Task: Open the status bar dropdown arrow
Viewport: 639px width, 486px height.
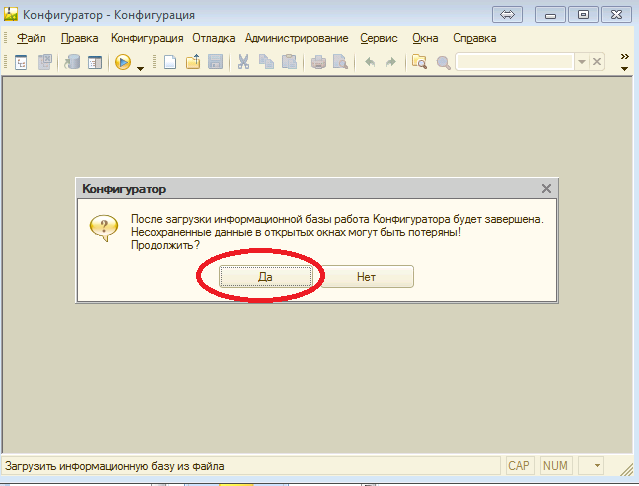Action: [x=597, y=466]
